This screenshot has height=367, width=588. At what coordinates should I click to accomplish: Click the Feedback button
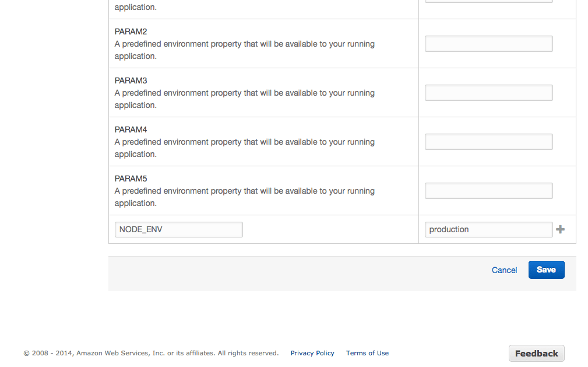tap(536, 354)
